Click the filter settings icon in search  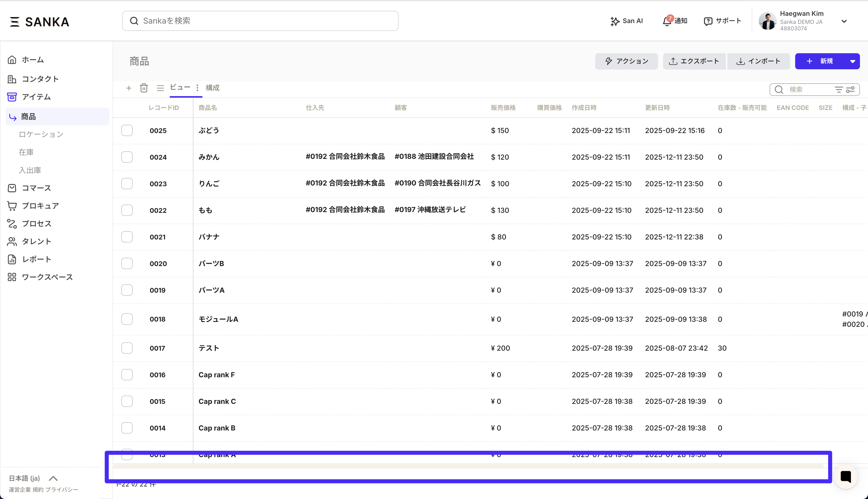(850, 89)
